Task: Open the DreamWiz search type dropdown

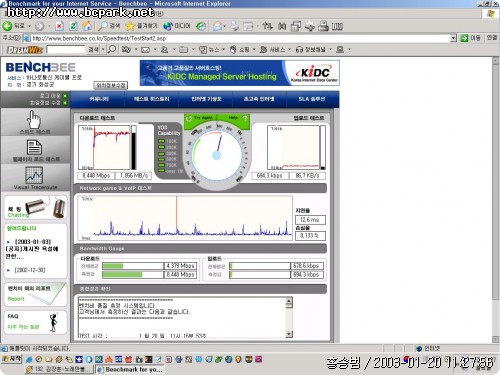Action: pos(103,50)
